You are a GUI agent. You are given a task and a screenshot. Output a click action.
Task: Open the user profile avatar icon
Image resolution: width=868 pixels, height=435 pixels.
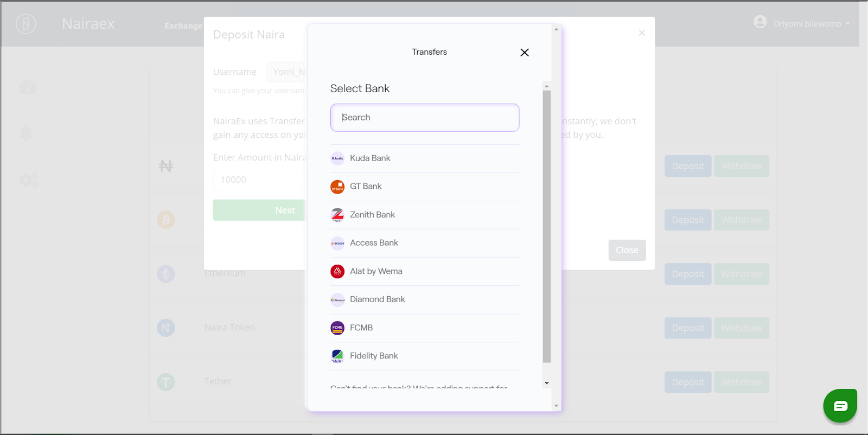pyautogui.click(x=760, y=22)
